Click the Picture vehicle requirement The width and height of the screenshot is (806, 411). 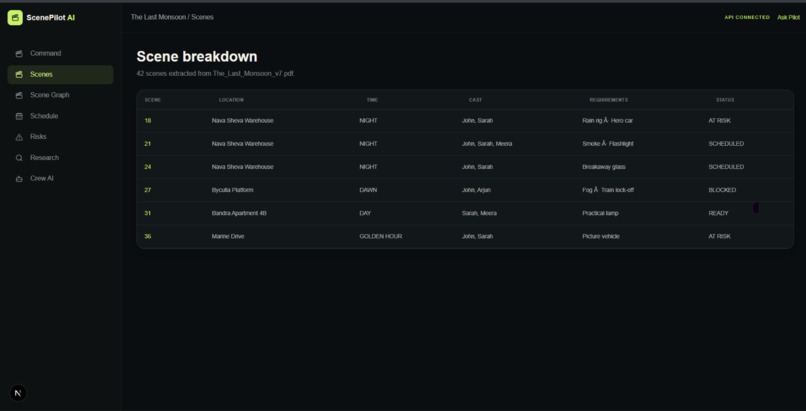click(601, 236)
